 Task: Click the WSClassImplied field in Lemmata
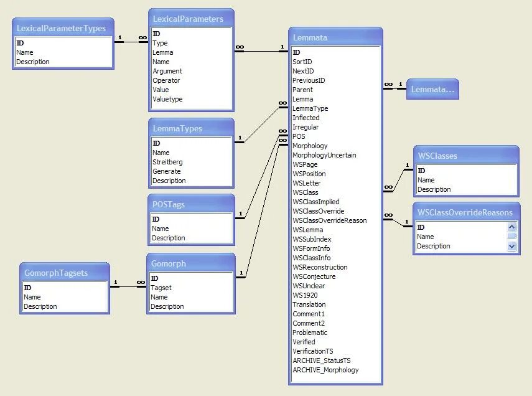(x=336, y=202)
